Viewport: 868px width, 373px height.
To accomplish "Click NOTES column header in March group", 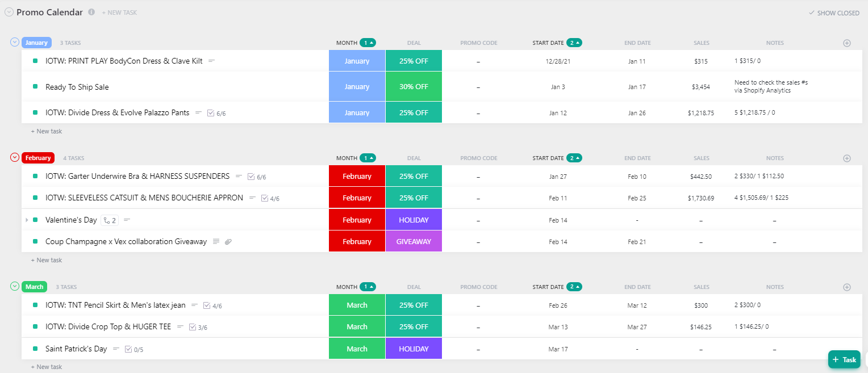I will [774, 287].
